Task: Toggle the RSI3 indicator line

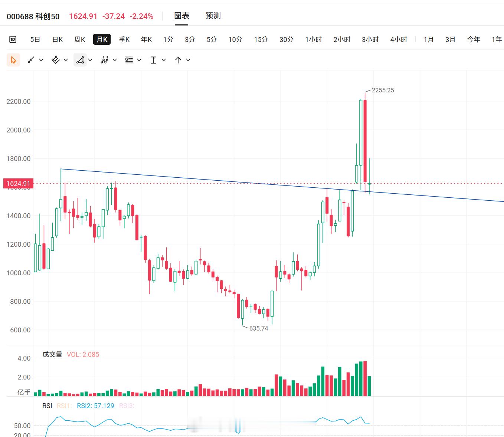Action: pos(127,406)
